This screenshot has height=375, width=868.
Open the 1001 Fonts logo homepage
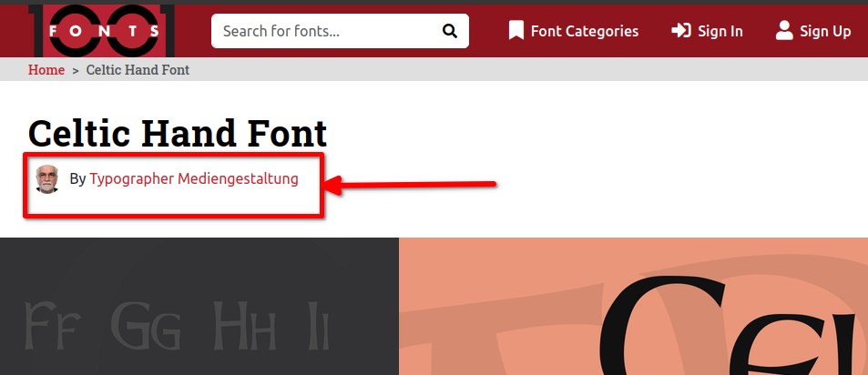click(102, 30)
